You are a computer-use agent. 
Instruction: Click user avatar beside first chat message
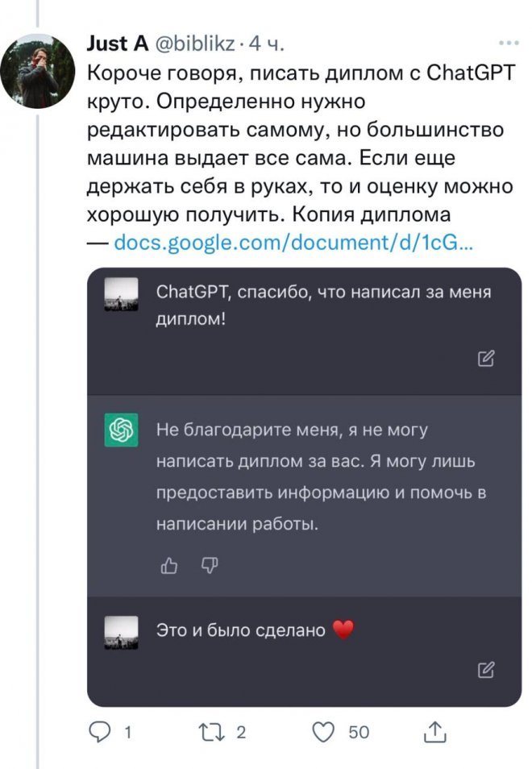tap(121, 294)
